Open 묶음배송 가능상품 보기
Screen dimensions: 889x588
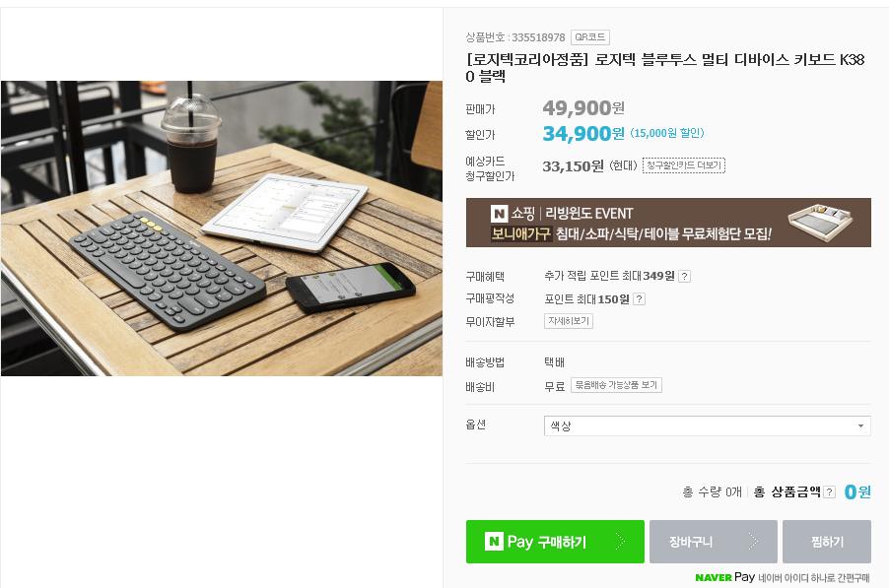616,385
